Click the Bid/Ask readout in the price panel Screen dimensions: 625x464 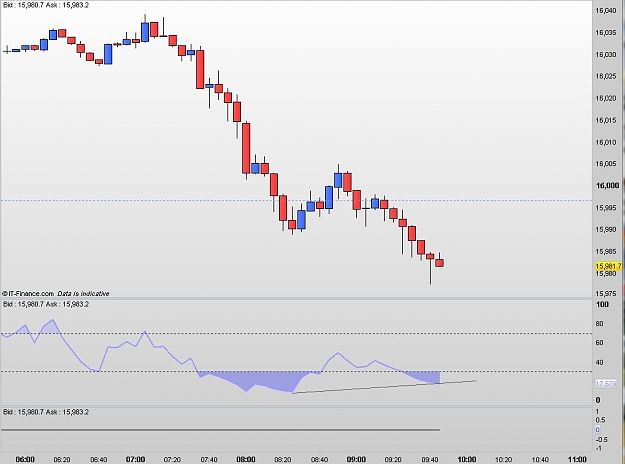46,5
